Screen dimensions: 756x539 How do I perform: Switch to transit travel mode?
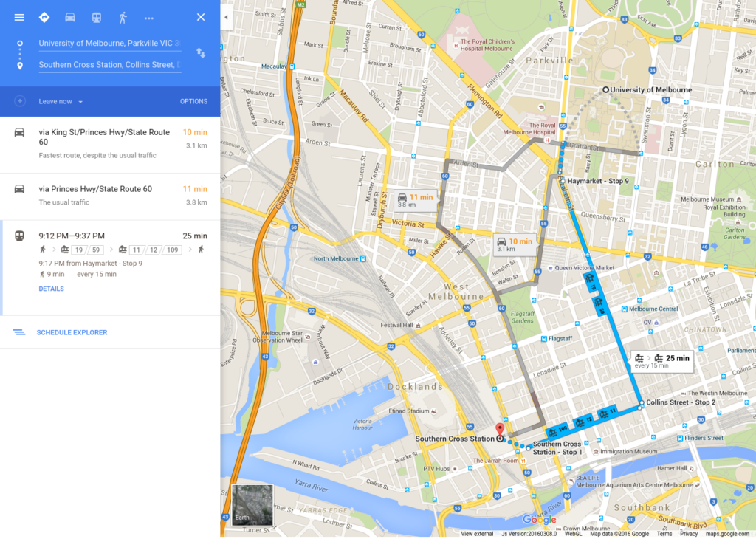[97, 18]
